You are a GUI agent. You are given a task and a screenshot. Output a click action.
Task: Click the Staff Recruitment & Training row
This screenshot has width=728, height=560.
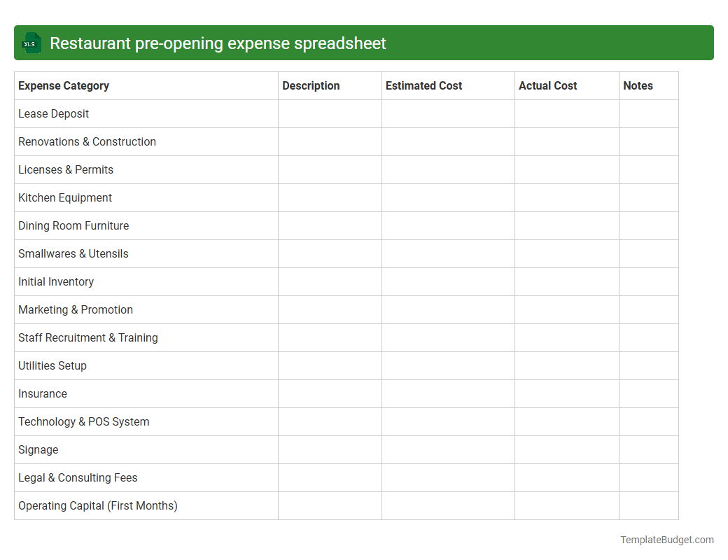coord(87,337)
